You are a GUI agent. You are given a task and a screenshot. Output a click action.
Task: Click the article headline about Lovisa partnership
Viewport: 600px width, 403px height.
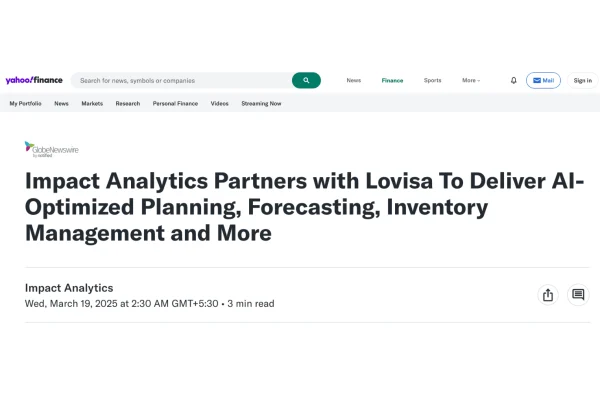pos(305,207)
